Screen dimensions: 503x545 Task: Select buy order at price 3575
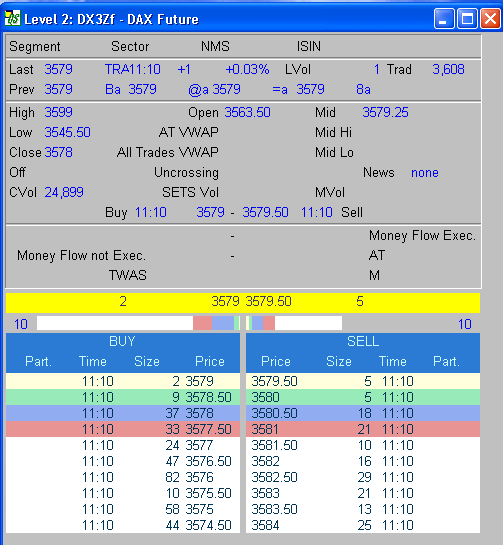tap(123, 509)
